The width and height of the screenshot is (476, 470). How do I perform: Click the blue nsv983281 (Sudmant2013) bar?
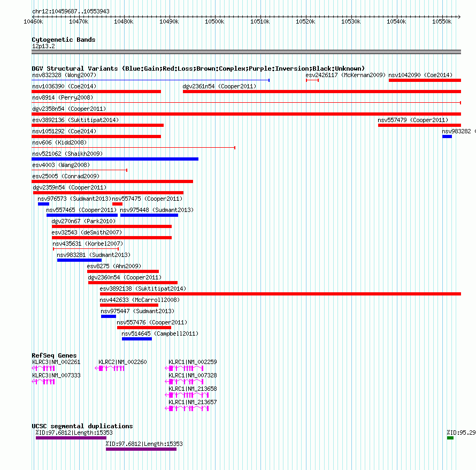(79, 260)
